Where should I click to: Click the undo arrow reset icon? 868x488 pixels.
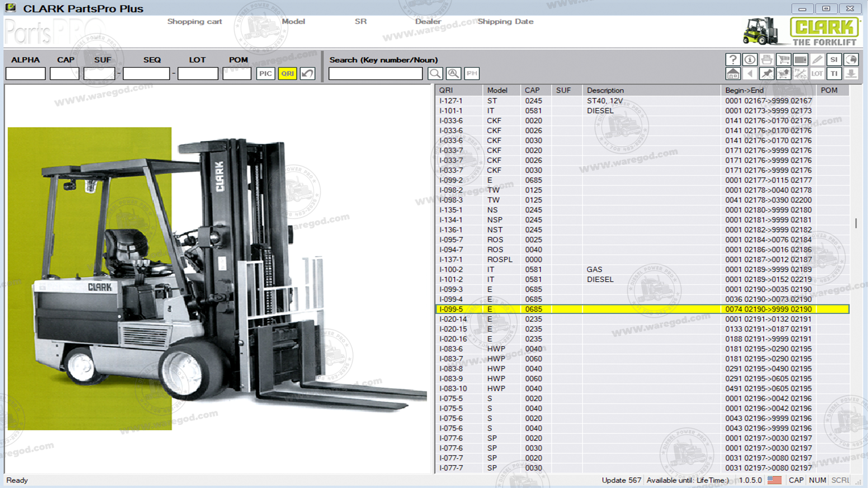[x=307, y=74]
